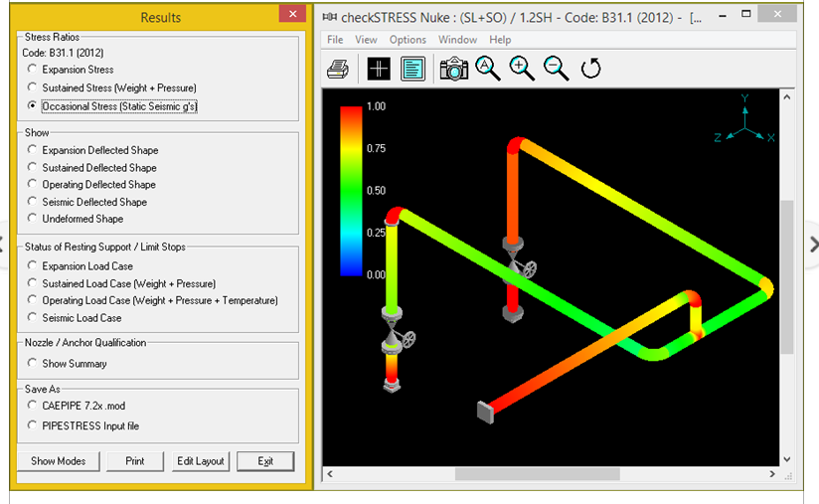Click the vertical scrollbar down arrow
The height and width of the screenshot is (504, 819).
pyautogui.click(x=786, y=459)
